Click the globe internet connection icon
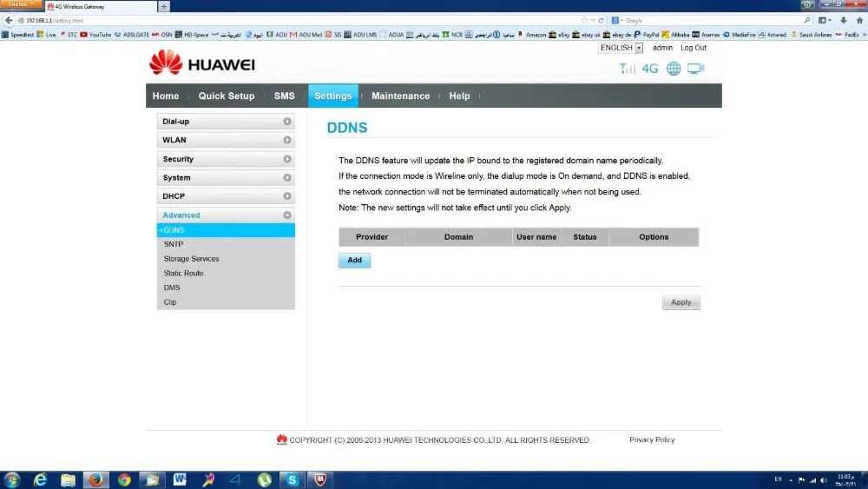The image size is (868, 489). click(x=674, y=69)
